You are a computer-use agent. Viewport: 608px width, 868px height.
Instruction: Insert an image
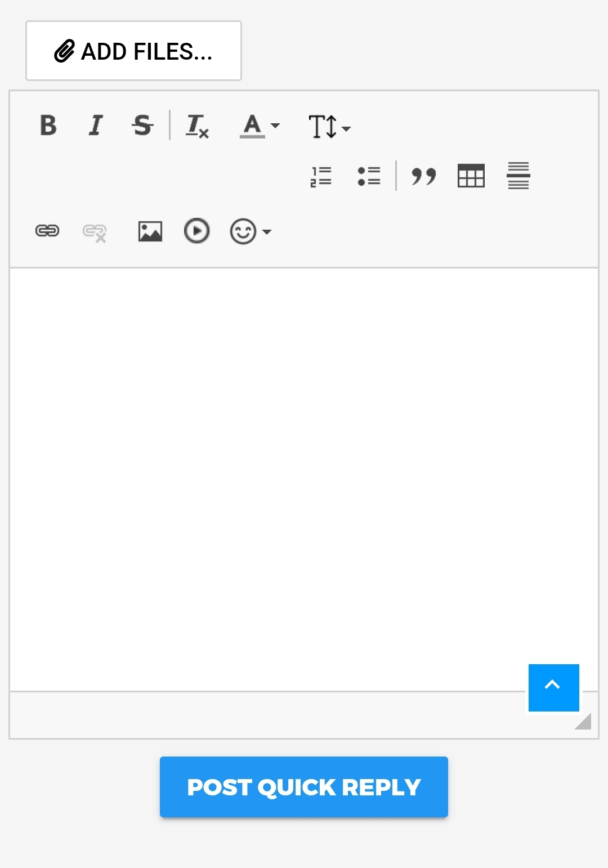point(150,231)
